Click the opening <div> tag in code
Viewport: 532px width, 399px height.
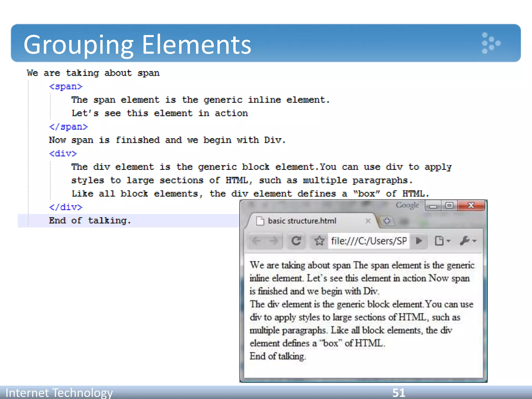coord(63,154)
